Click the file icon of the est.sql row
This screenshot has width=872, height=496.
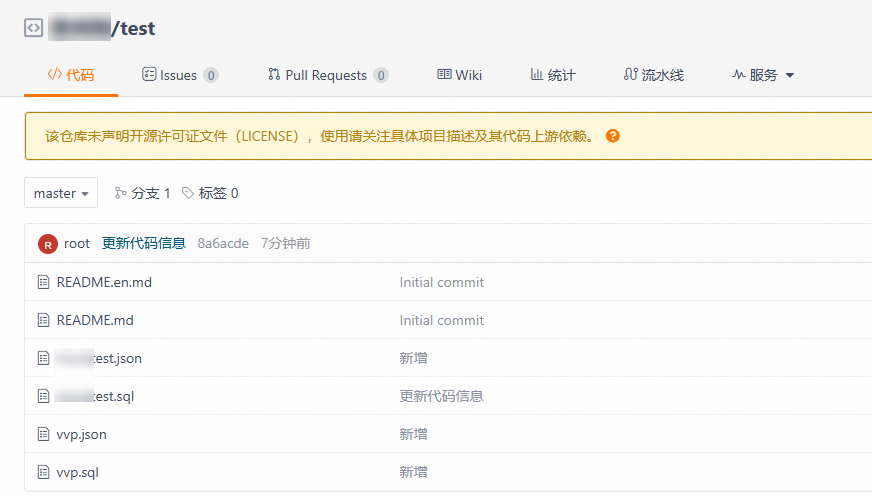[x=43, y=396]
